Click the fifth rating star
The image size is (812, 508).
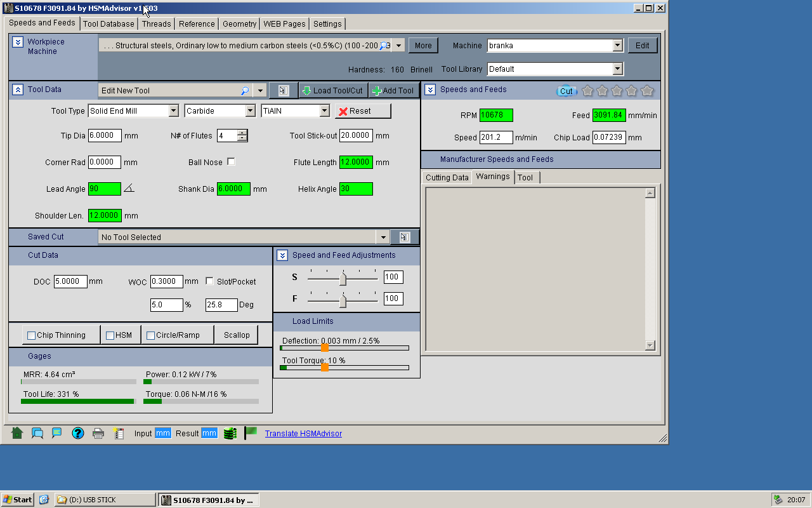647,91
